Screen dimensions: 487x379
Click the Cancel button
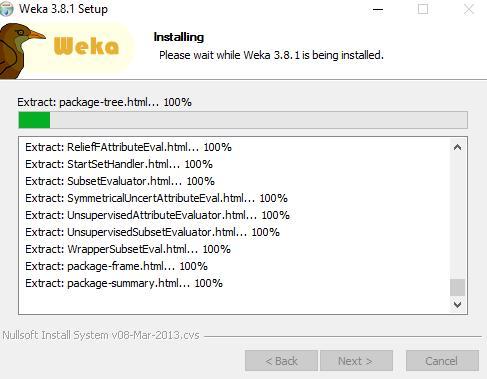(442, 361)
